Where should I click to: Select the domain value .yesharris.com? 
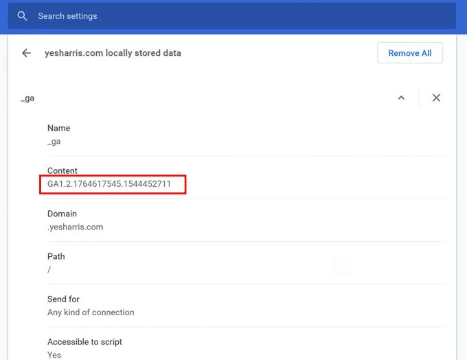75,227
